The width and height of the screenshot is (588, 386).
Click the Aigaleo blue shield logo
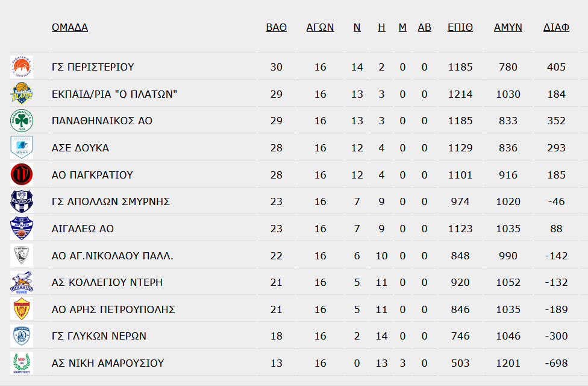(22, 229)
